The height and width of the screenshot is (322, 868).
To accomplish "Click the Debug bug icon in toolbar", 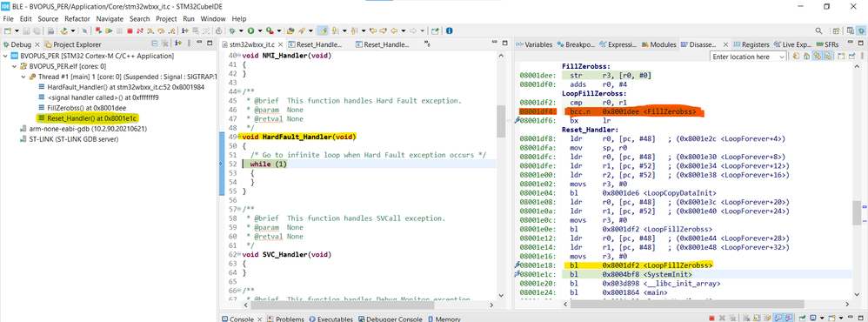I will (x=231, y=30).
